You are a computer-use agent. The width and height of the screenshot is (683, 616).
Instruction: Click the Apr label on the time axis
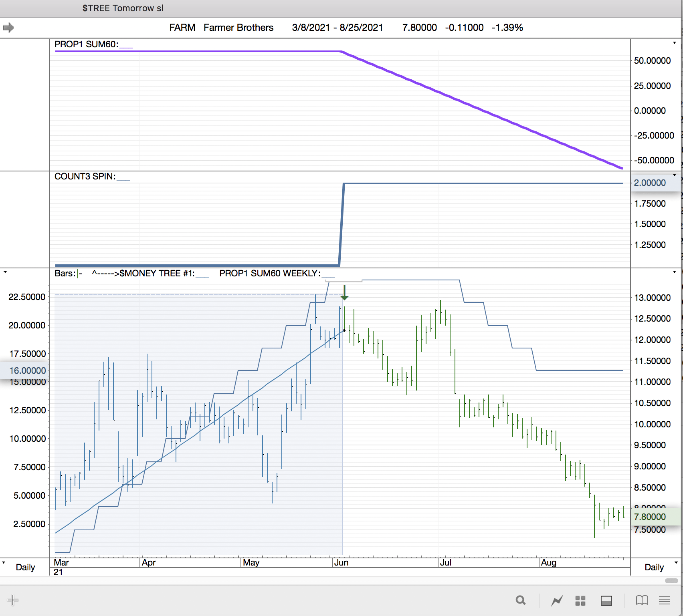tap(149, 562)
